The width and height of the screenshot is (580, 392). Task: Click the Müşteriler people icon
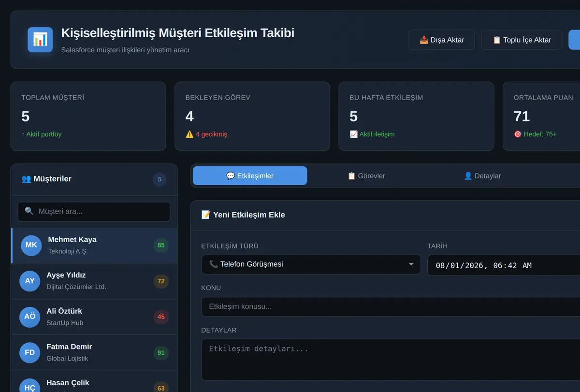point(26,179)
